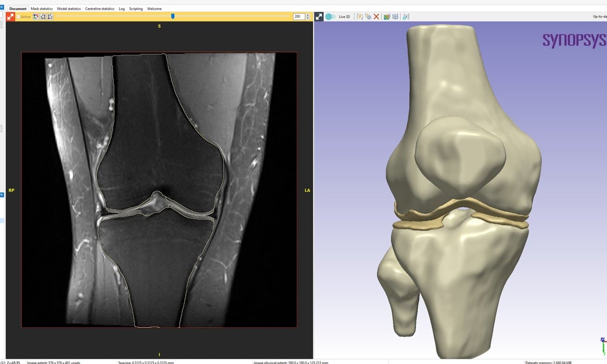Maximize the 2D slice view with orange expand icon
The height and width of the screenshot is (364, 607).
[x=10, y=17]
